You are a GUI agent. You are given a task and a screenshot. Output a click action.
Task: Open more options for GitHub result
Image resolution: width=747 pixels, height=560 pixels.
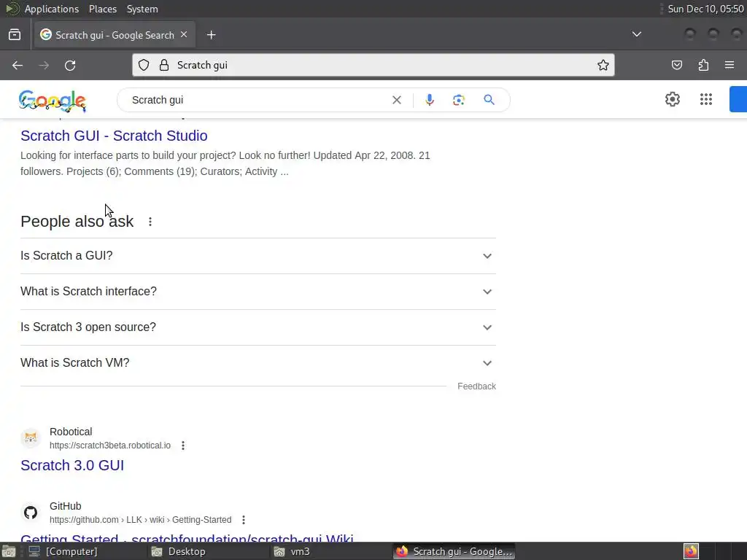pyautogui.click(x=244, y=519)
